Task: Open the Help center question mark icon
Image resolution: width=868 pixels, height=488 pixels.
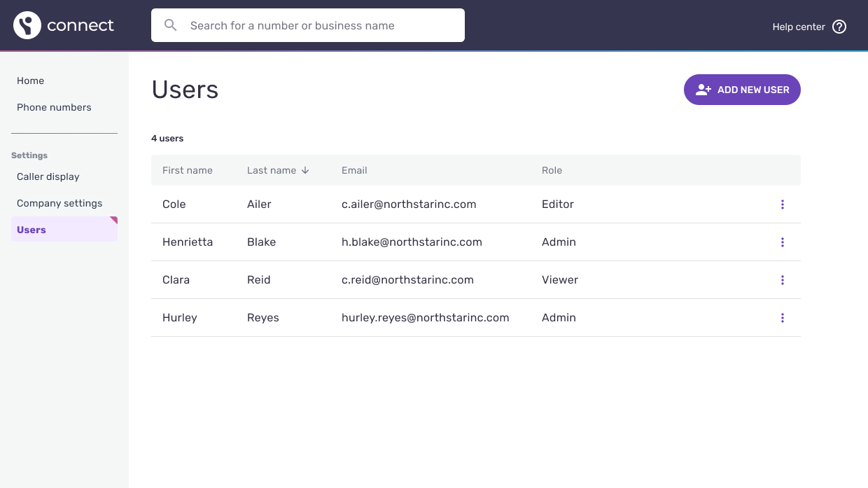Action: (x=839, y=27)
